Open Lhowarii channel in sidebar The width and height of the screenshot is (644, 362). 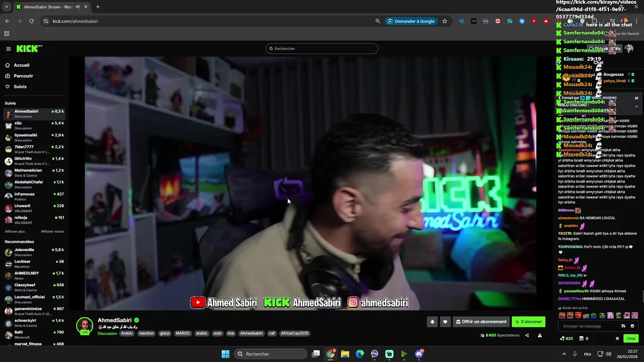34,208
